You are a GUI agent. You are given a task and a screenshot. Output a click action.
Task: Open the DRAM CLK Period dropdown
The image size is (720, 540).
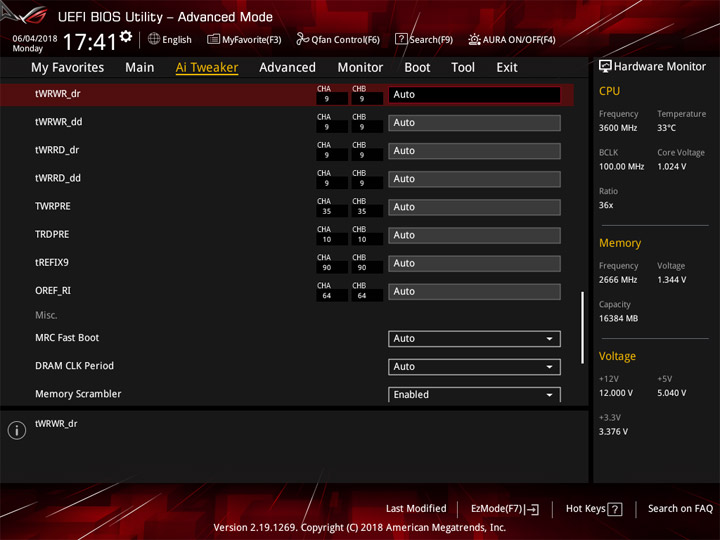[474, 367]
